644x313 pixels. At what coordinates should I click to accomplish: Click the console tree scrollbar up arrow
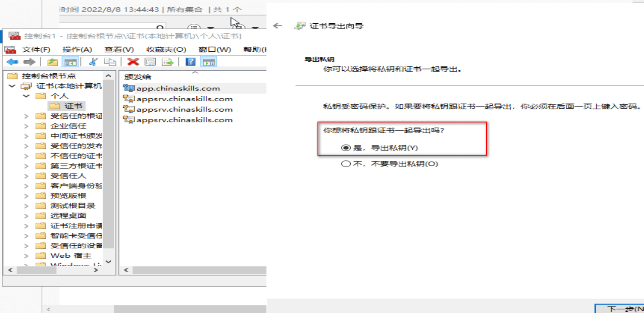(x=108, y=76)
